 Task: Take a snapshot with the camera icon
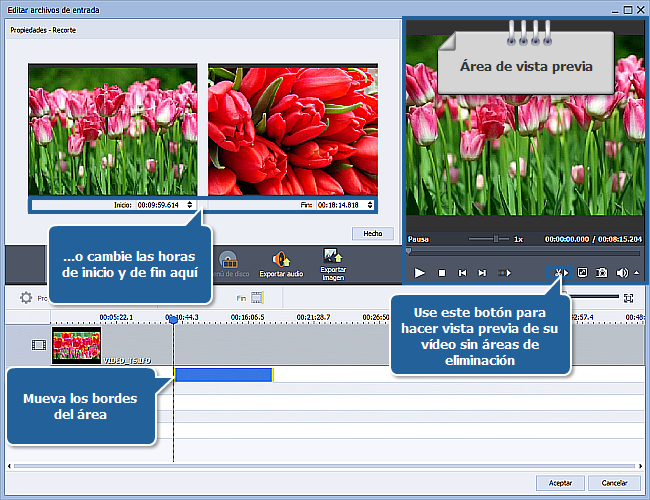click(602, 272)
